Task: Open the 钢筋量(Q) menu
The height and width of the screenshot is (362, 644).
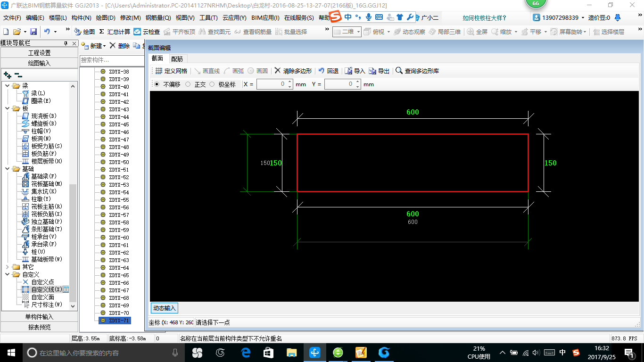Action: [x=158, y=18]
